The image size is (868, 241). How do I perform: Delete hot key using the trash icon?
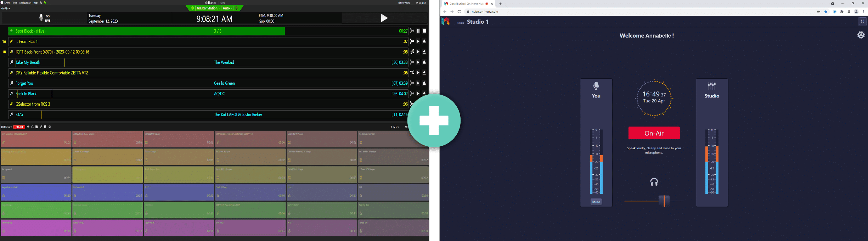click(45, 127)
